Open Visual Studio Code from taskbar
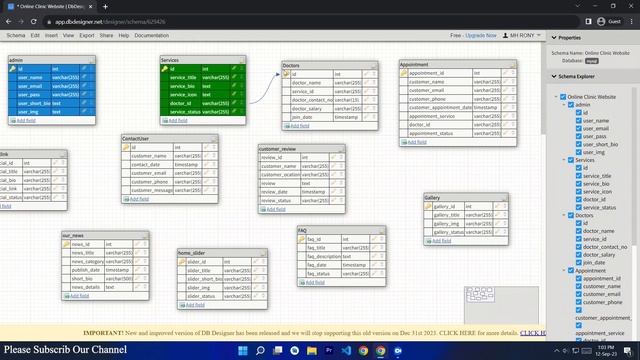 point(346,351)
